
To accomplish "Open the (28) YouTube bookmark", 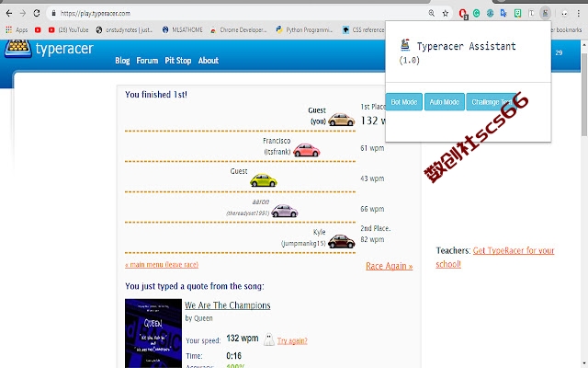I will click(68, 29).
